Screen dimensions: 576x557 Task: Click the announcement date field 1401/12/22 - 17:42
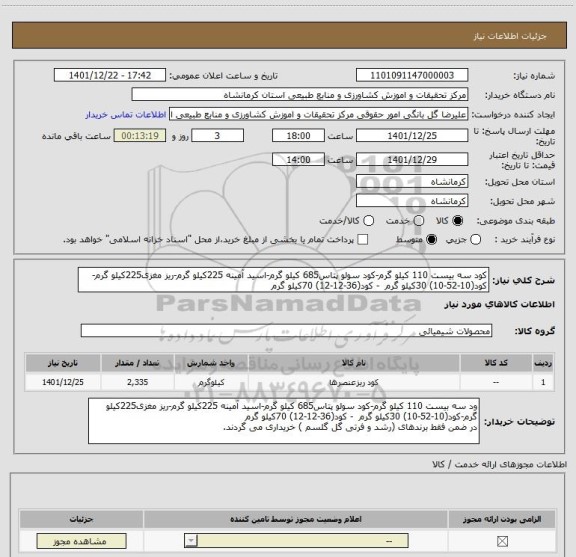[110, 75]
